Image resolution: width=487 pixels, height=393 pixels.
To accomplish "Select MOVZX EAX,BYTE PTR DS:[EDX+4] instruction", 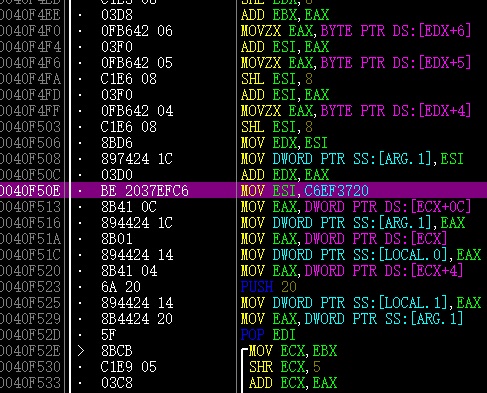I will pos(356,111).
